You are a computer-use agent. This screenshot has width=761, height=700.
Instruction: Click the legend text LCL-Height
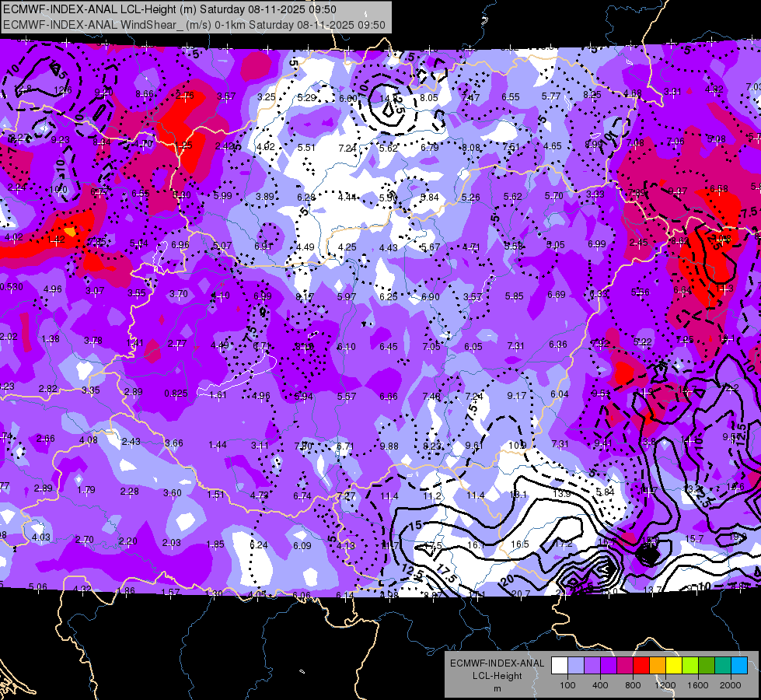coord(497,676)
